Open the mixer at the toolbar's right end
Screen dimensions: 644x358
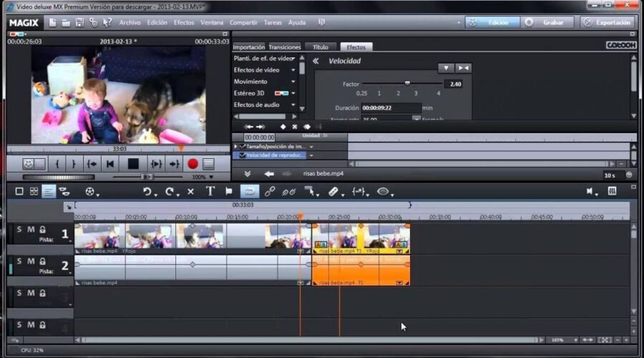pyautogui.click(x=612, y=191)
